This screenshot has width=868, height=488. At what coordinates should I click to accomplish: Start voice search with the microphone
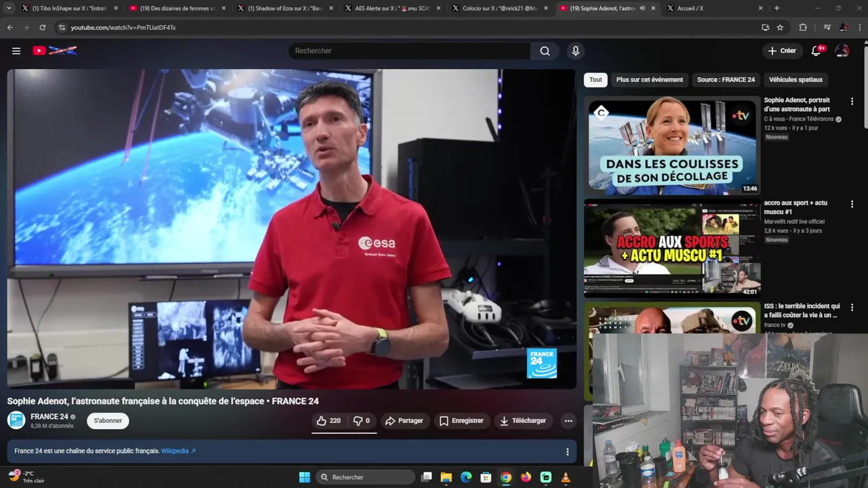[x=575, y=51]
